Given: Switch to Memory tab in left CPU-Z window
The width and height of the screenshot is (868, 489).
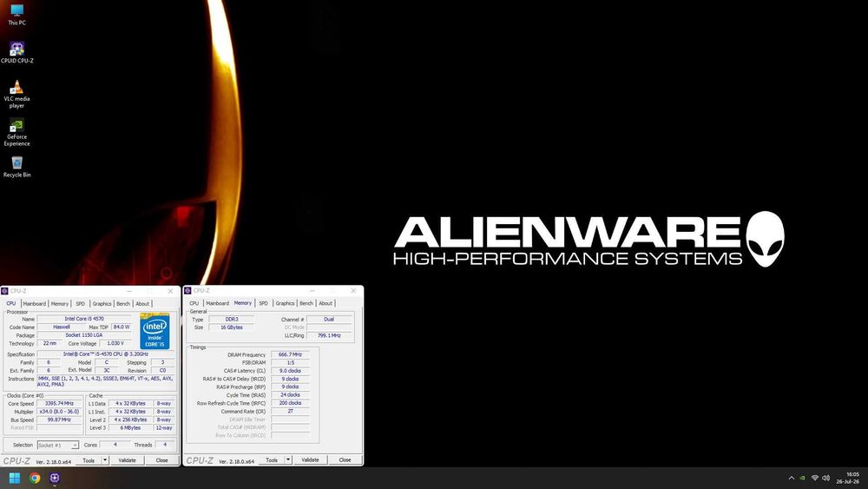Looking at the screenshot, I should (60, 303).
